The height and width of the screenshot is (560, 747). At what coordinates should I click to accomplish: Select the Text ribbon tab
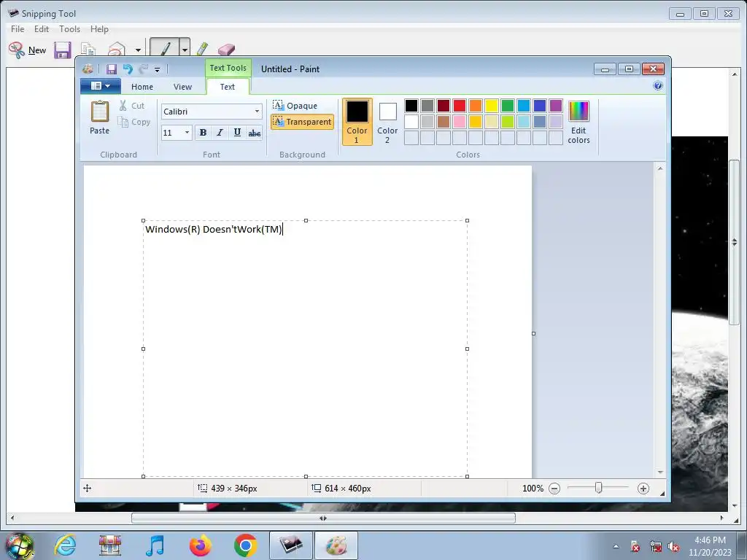click(228, 87)
